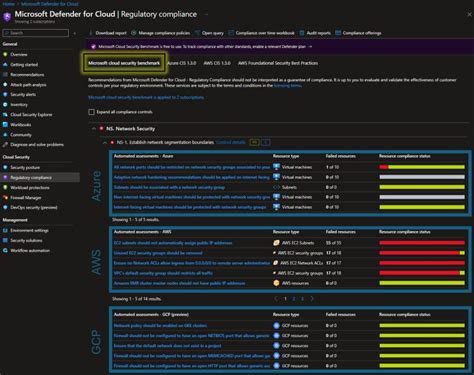Switch to Azure CIS 1.3.0 tab
The height and width of the screenshot is (375, 474).
(181, 63)
